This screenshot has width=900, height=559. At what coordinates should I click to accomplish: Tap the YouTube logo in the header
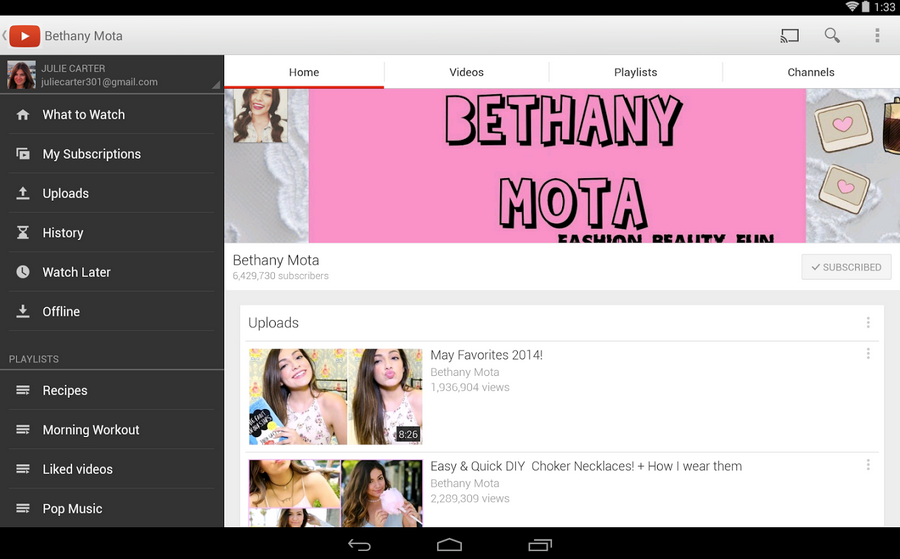(24, 36)
